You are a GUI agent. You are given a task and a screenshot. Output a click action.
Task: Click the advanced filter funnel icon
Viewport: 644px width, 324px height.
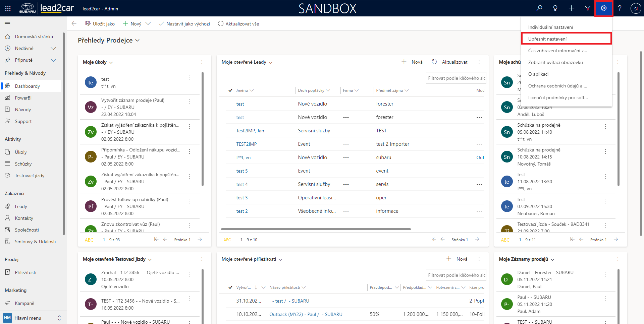pos(588,8)
